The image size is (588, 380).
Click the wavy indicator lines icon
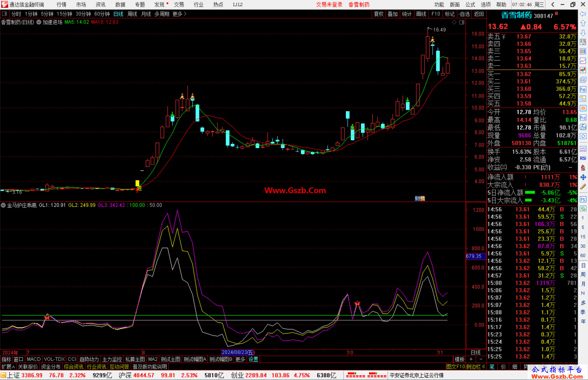583,149
